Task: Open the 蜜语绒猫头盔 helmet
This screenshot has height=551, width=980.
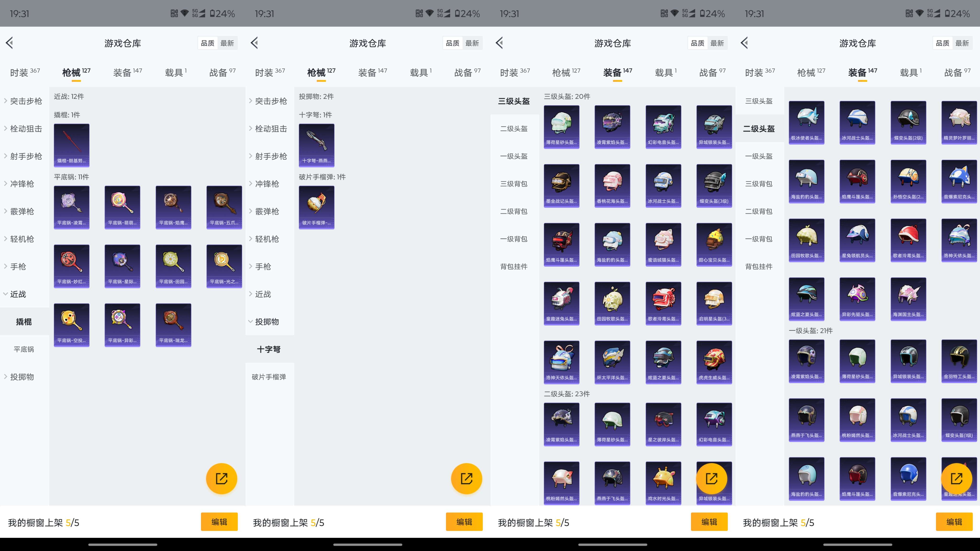Action: point(663,245)
